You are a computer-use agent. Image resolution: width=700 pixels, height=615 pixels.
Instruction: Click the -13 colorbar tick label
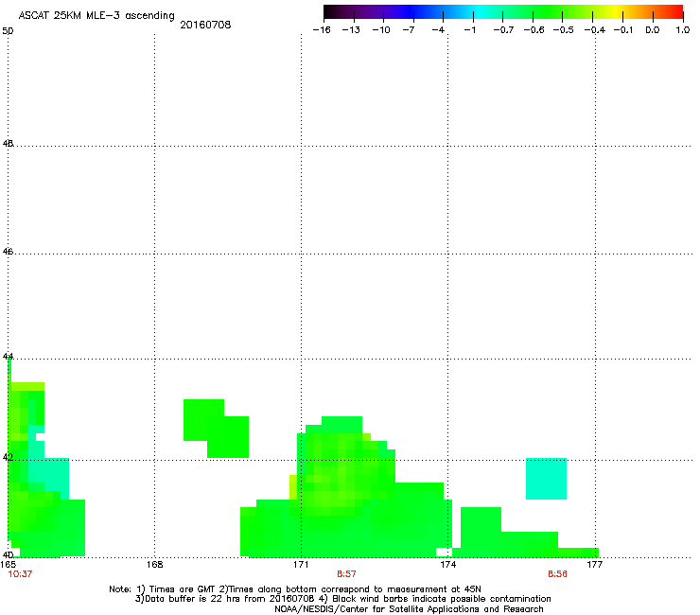tap(351, 30)
